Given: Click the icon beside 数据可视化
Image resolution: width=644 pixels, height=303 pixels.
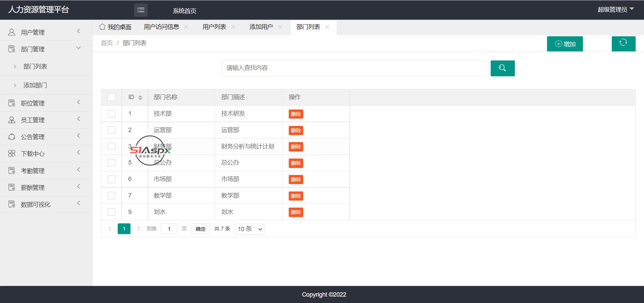Looking at the screenshot, I should [12, 204].
